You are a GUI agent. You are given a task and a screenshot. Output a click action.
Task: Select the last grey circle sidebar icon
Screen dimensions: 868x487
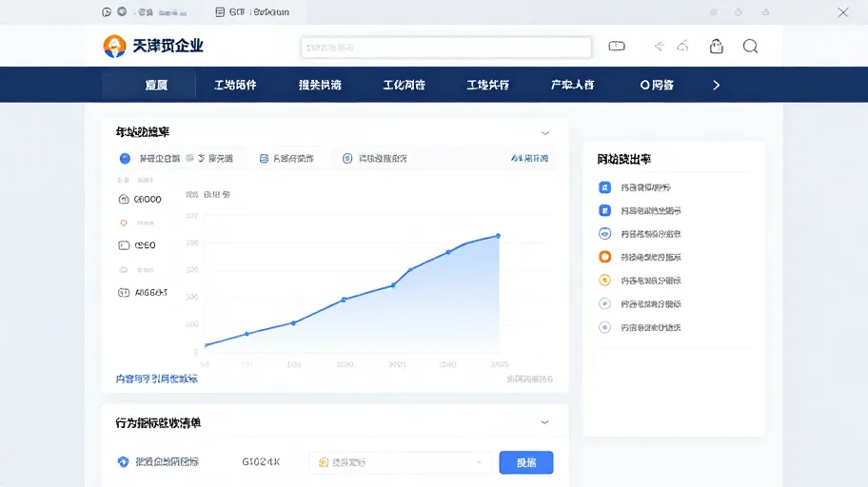605,327
